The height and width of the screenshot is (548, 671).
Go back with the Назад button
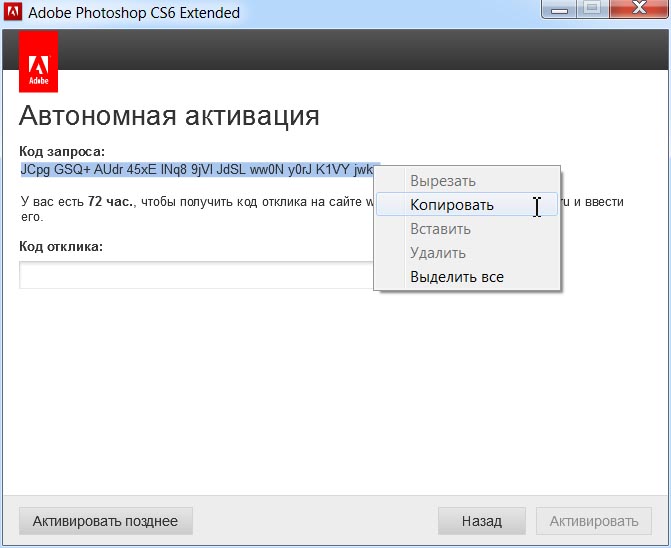pos(482,521)
